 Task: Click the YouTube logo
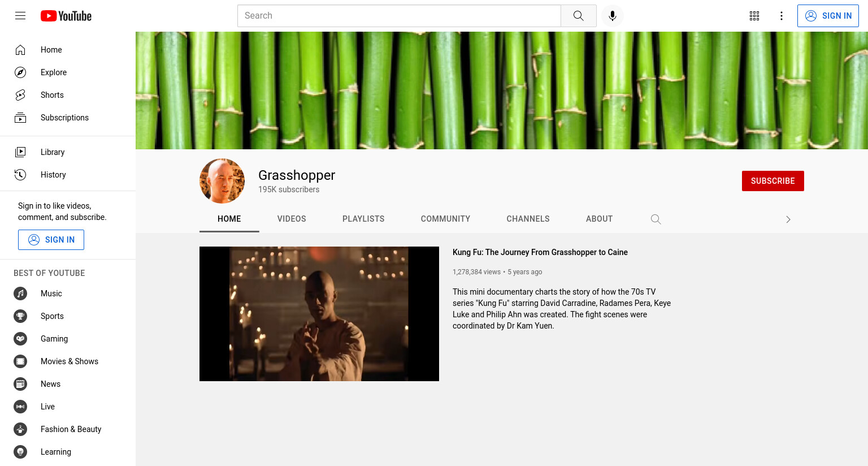pos(66,16)
